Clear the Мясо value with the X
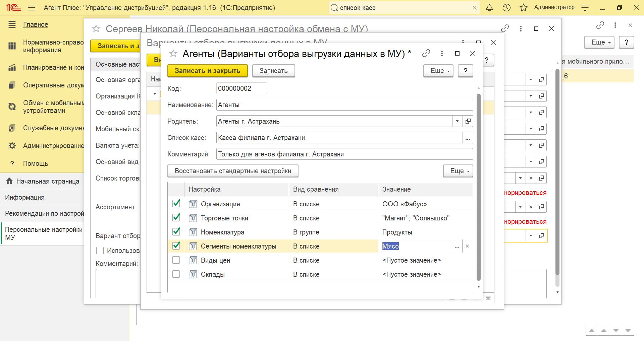644x341 pixels. (467, 246)
